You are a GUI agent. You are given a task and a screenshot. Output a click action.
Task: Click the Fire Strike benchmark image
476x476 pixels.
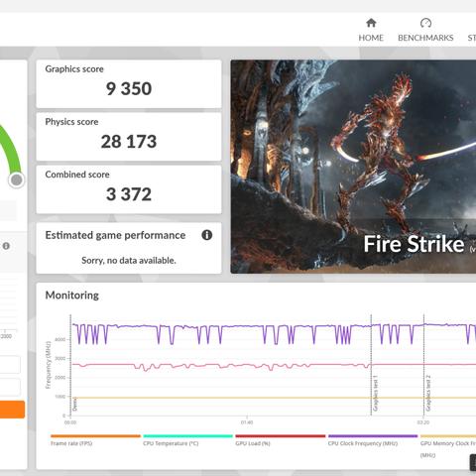click(353, 167)
